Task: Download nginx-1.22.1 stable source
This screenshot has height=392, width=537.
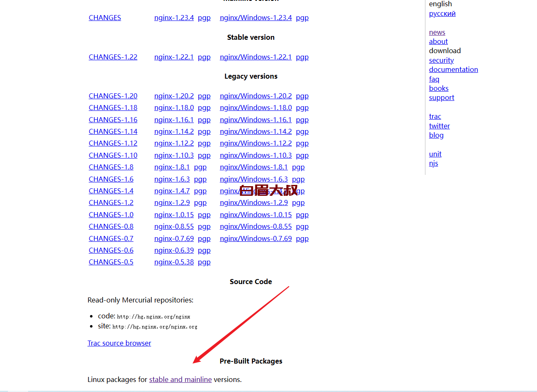Action: [x=174, y=57]
